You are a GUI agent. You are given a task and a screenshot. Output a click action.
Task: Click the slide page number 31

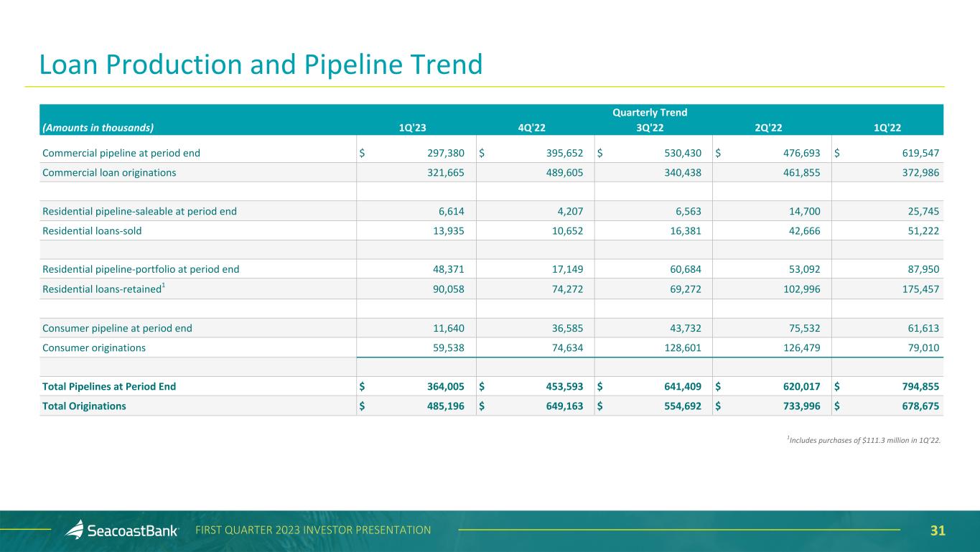tap(938, 530)
